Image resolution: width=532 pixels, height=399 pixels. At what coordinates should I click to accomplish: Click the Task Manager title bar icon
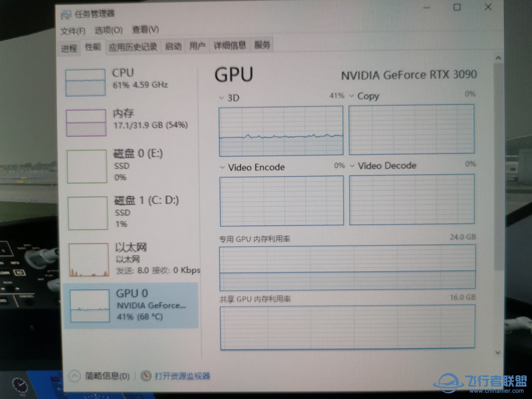point(66,15)
